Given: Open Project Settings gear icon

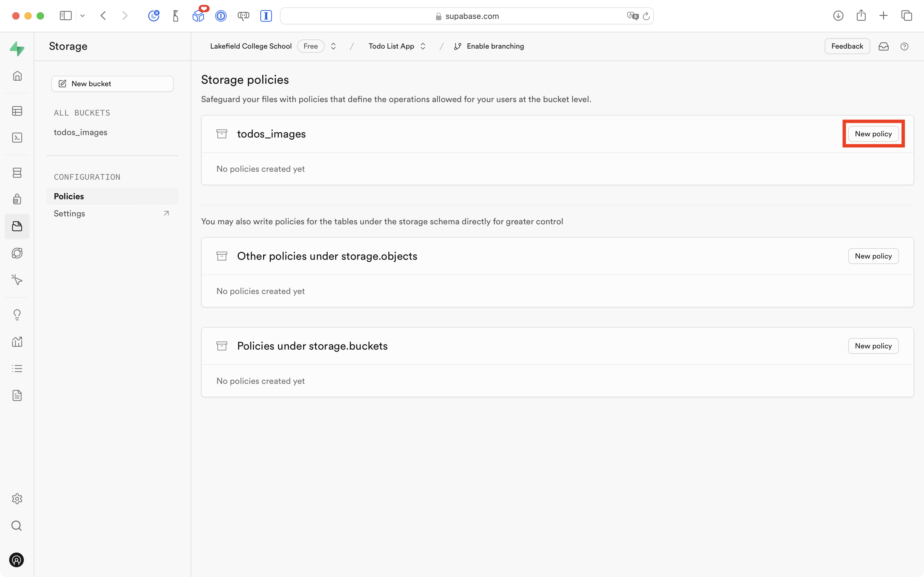Looking at the screenshot, I should click(x=17, y=499).
